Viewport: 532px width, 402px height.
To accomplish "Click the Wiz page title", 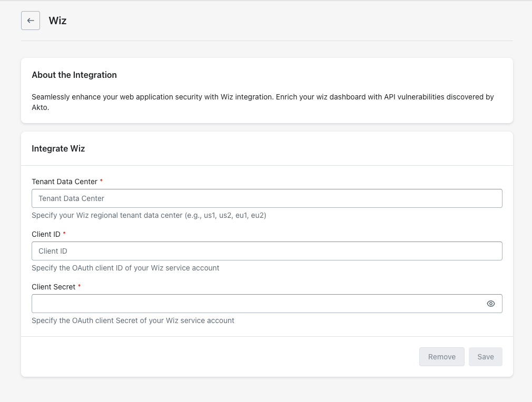I will (x=58, y=21).
